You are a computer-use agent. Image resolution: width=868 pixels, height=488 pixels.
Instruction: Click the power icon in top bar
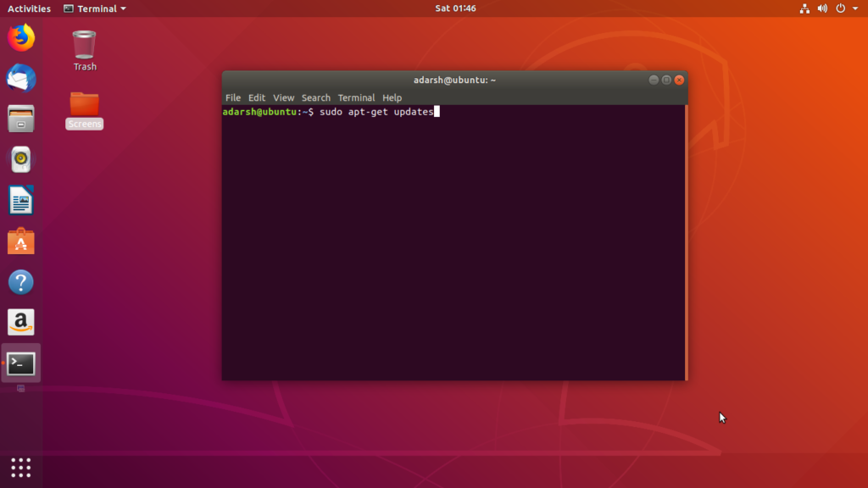[840, 8]
